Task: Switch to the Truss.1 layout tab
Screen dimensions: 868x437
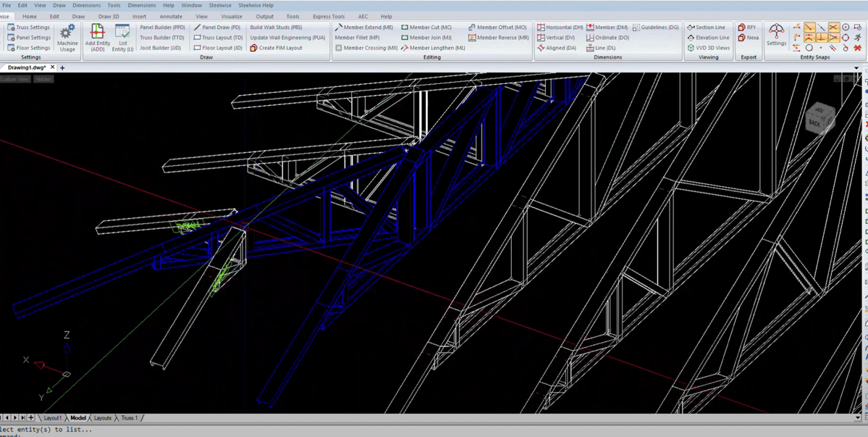Action: [x=129, y=418]
